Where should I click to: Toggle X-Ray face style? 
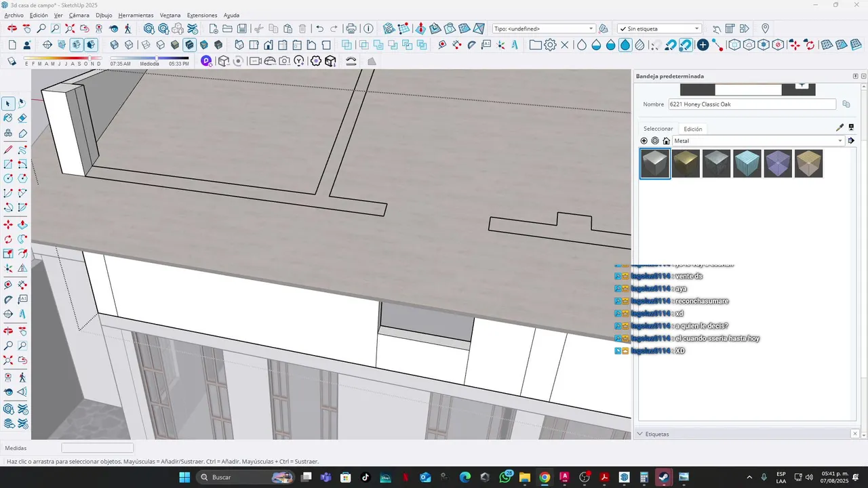[114, 45]
